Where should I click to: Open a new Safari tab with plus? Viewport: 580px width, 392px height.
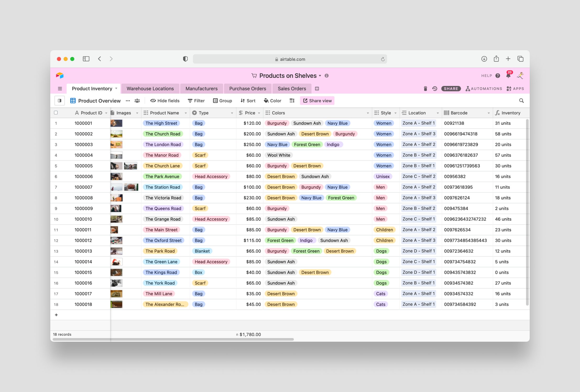tap(508, 59)
